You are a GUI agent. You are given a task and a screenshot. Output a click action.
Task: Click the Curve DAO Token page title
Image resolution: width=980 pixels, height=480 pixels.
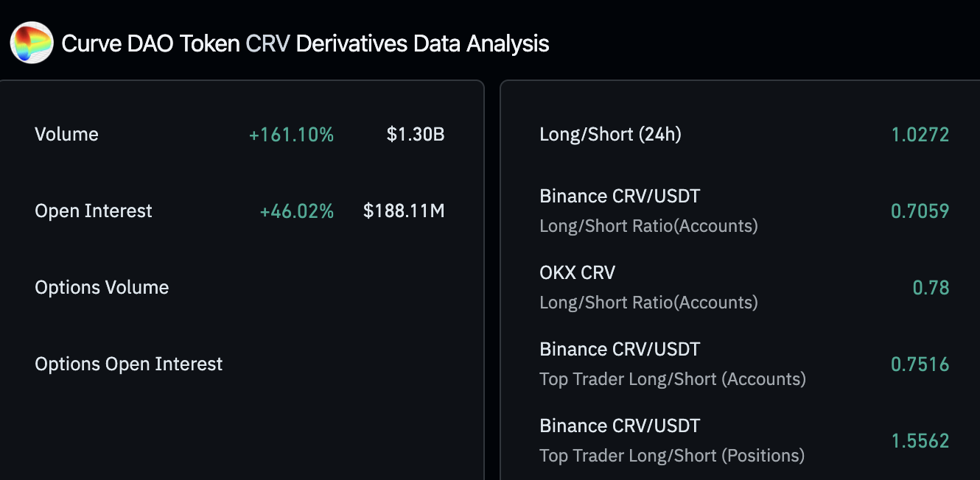305,43
